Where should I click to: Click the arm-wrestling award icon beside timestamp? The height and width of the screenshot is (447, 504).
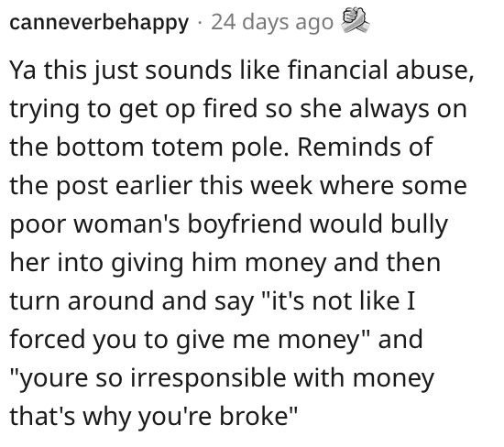[x=355, y=21]
